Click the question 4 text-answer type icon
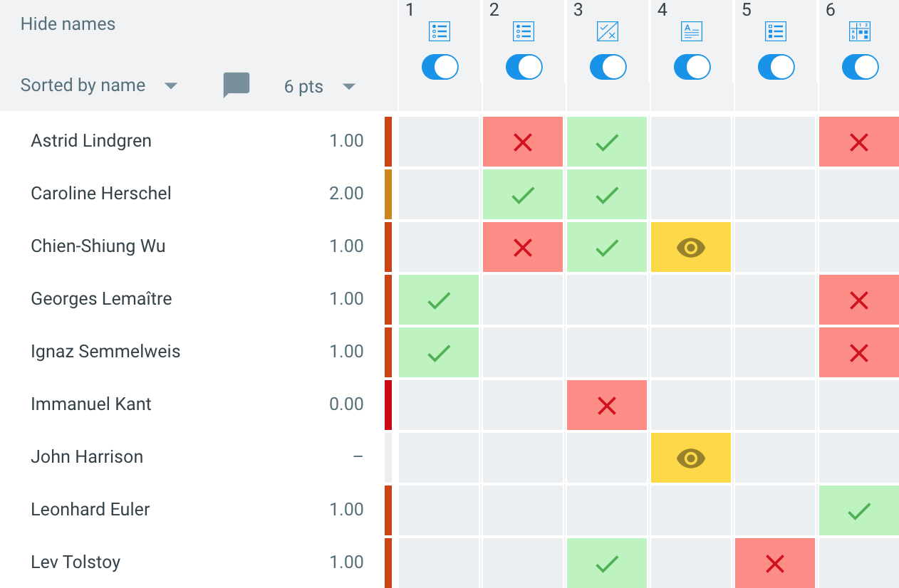Image resolution: width=899 pixels, height=588 pixels. [692, 31]
